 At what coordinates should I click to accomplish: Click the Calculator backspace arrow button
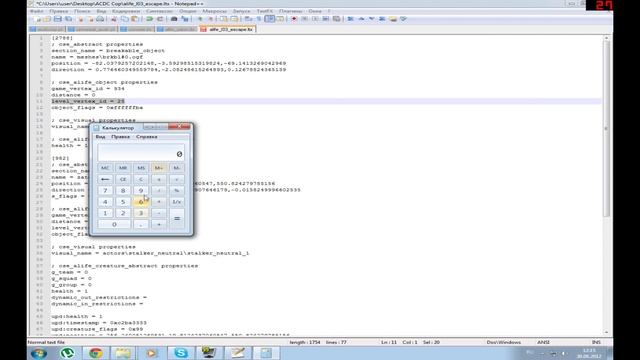(105, 179)
